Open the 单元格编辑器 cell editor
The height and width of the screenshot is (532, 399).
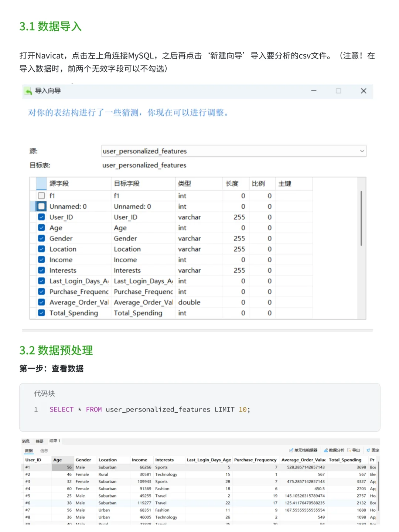303,450
